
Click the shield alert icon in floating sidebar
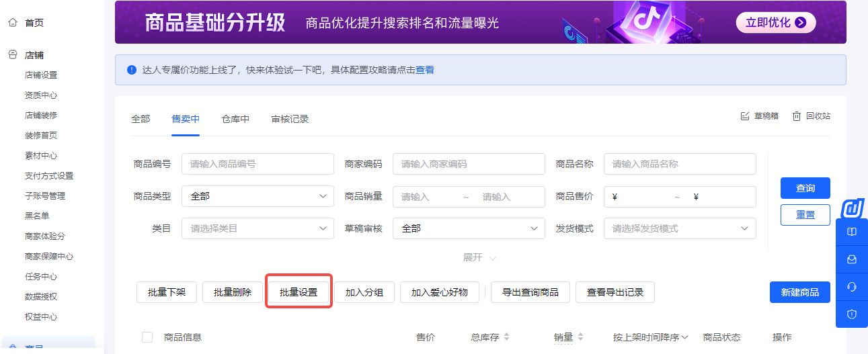pos(851,314)
